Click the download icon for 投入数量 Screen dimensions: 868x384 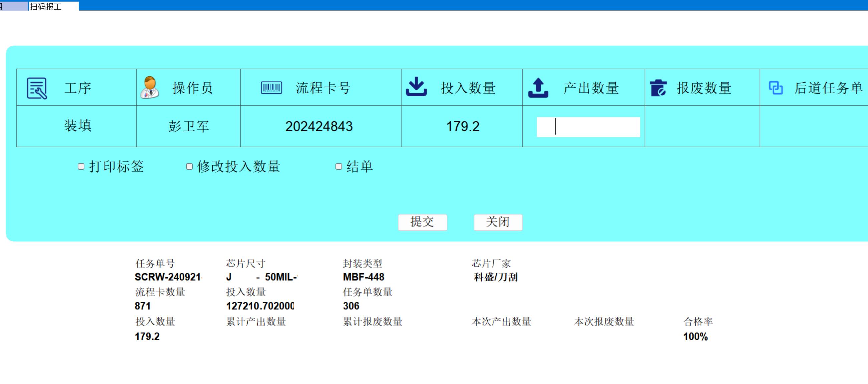[x=416, y=87]
